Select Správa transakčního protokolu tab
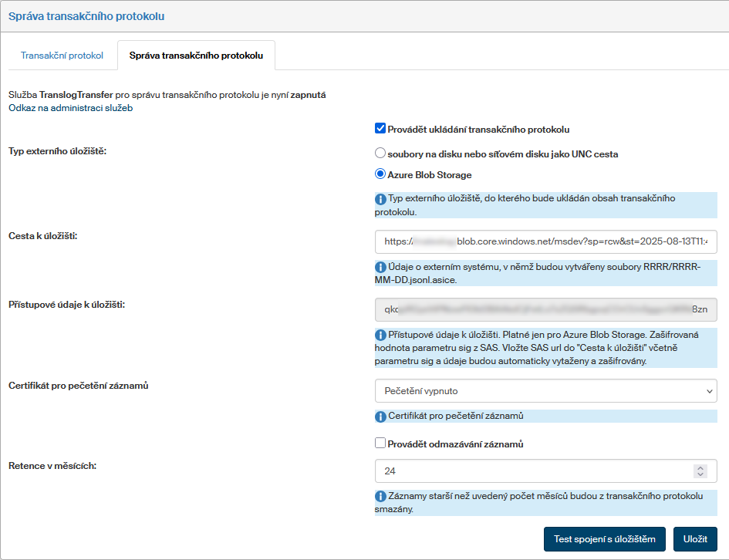The height and width of the screenshot is (560, 729). pos(196,56)
